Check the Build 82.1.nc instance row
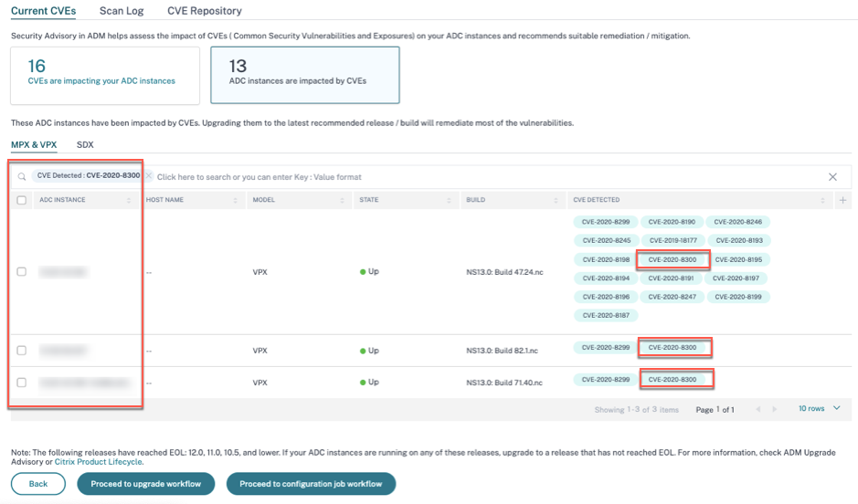Viewport: 858px width, 504px height. pos(21,351)
